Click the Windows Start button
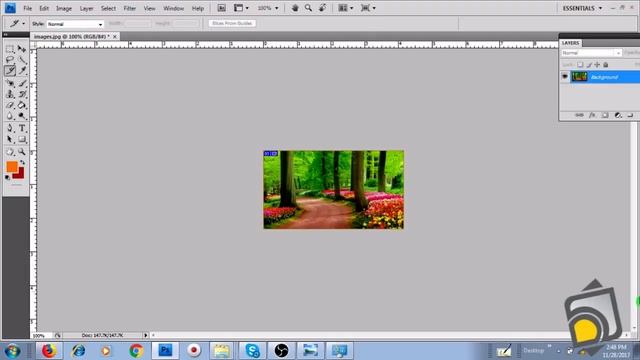Viewport: 640px width, 360px height. point(13,351)
